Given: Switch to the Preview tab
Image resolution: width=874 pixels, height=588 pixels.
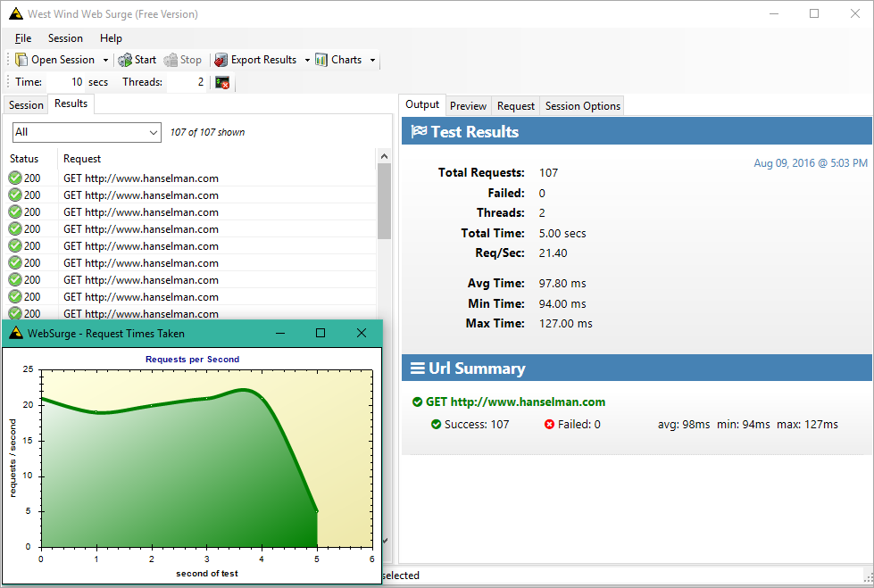Looking at the screenshot, I should click(x=468, y=106).
